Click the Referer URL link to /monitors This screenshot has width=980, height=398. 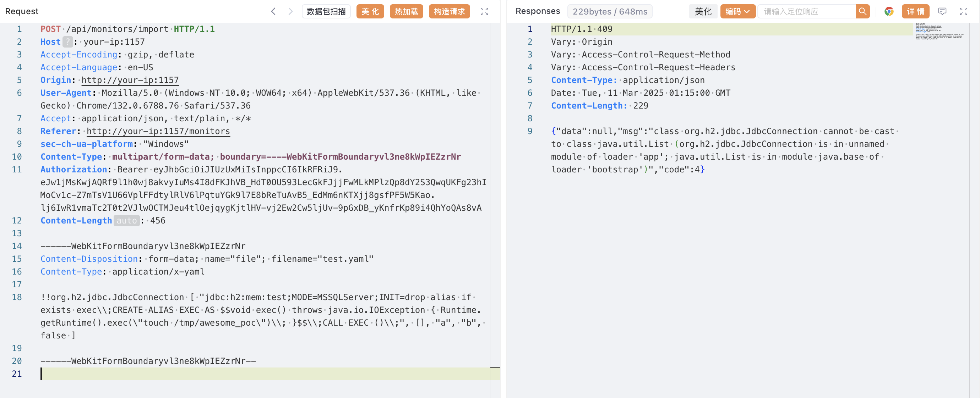(158, 131)
